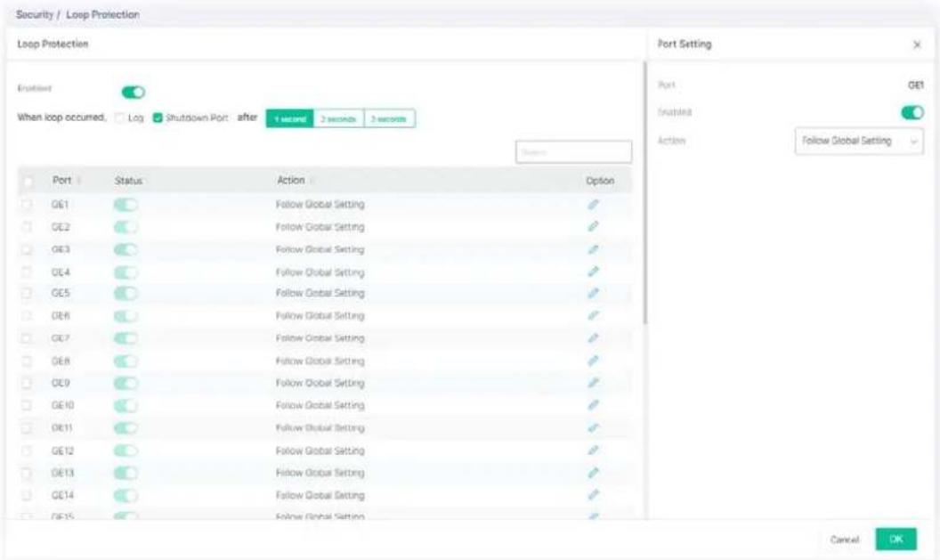The image size is (940, 560).
Task: Sort table by Action column arrow
Action: (312, 181)
